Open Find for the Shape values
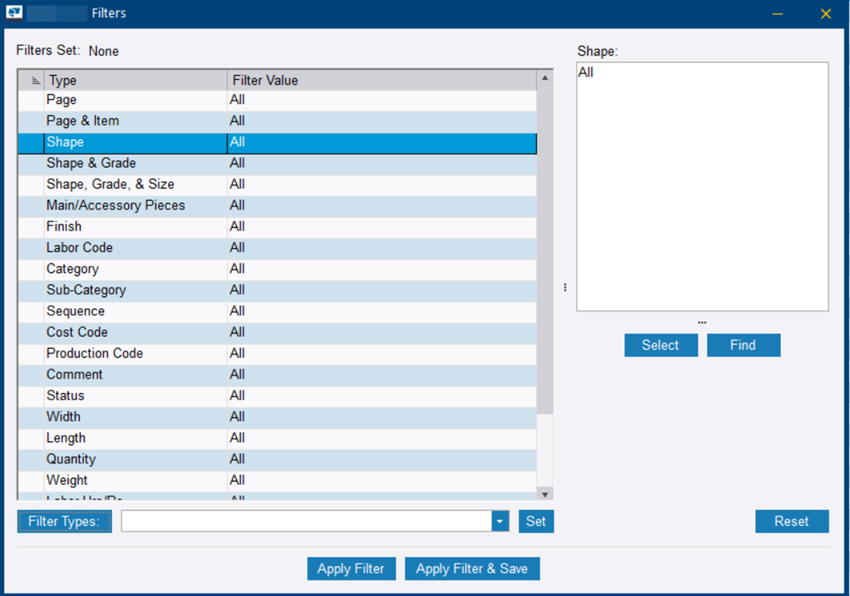The width and height of the screenshot is (850, 596). tap(743, 345)
